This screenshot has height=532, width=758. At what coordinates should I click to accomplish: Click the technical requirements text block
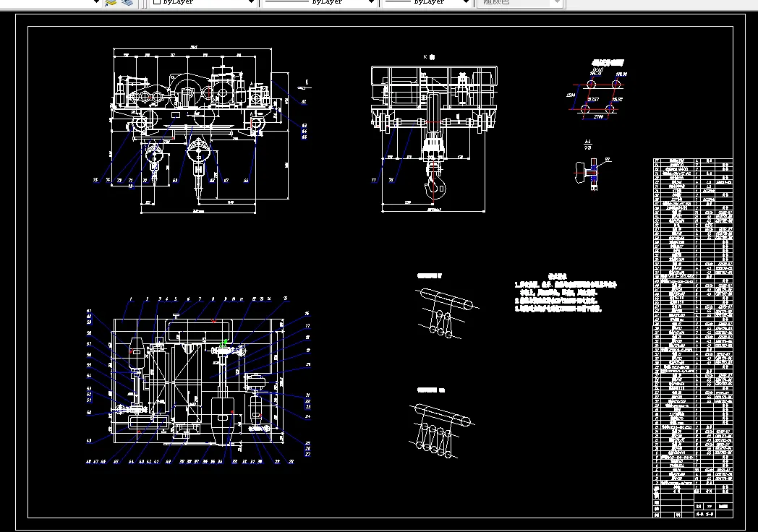click(565, 293)
